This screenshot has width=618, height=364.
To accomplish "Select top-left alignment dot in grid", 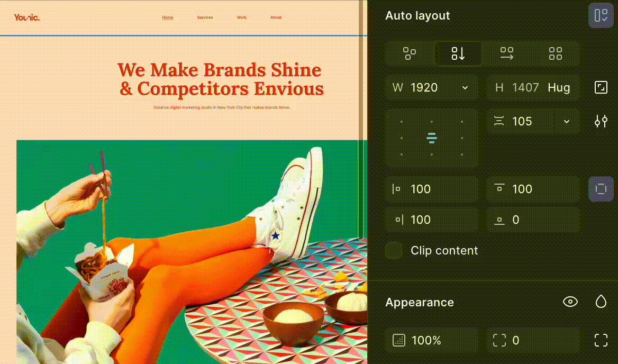I will [402, 122].
